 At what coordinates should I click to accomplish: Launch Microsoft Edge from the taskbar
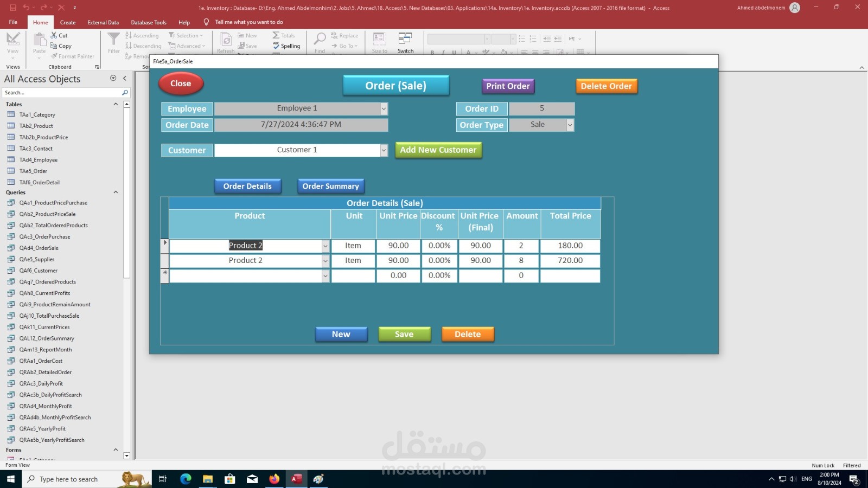[186, 479]
